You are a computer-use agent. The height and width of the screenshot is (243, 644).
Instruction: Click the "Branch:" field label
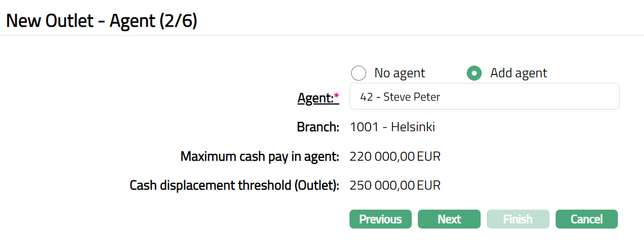tap(318, 127)
